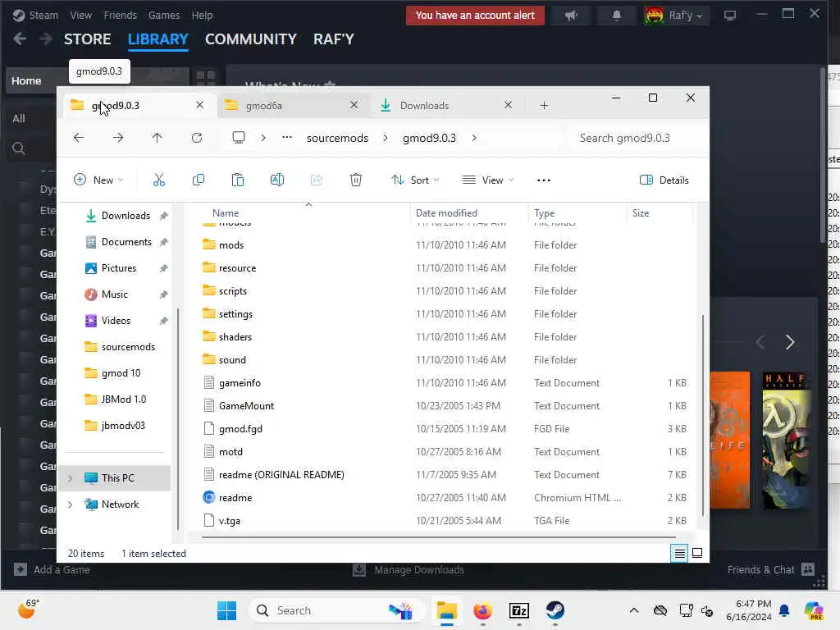Go forward with Explorer forward arrow

tap(118, 138)
